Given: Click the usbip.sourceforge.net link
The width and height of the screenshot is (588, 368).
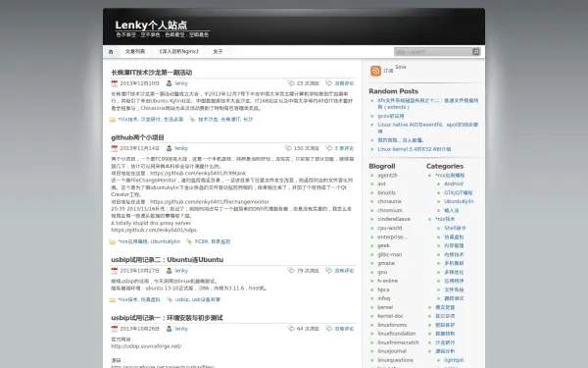Looking at the screenshot, I should click(x=146, y=346).
